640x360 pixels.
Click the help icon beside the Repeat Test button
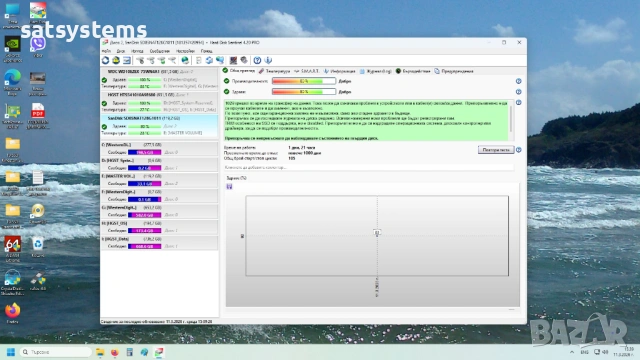518,150
